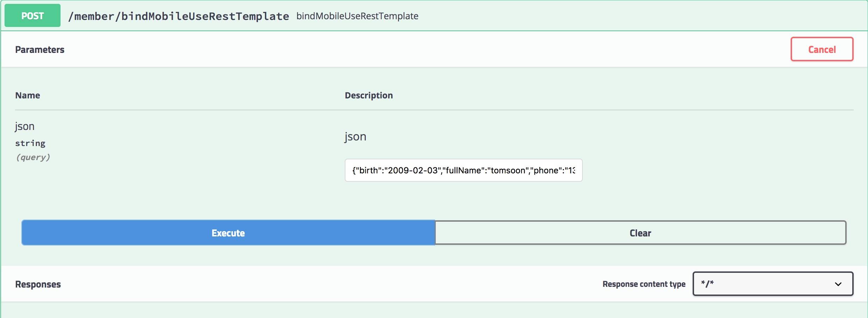Image resolution: width=868 pixels, height=318 pixels.
Task: Click the (query) location label
Action: click(x=33, y=157)
